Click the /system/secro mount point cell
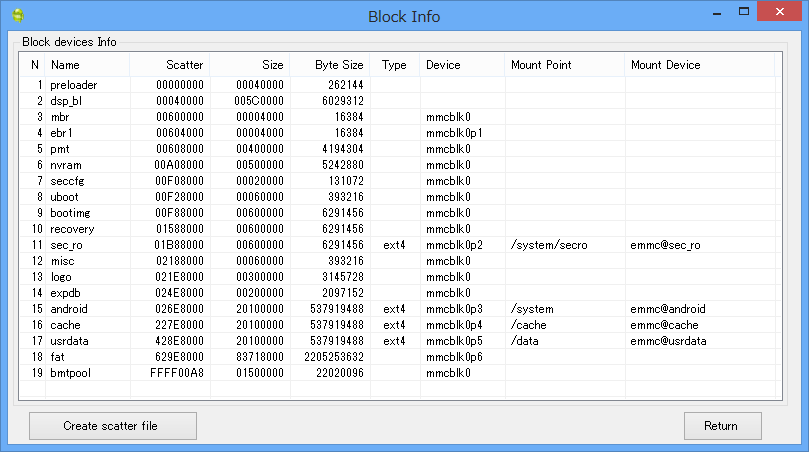Viewport: 809px width, 452px height. (x=549, y=245)
